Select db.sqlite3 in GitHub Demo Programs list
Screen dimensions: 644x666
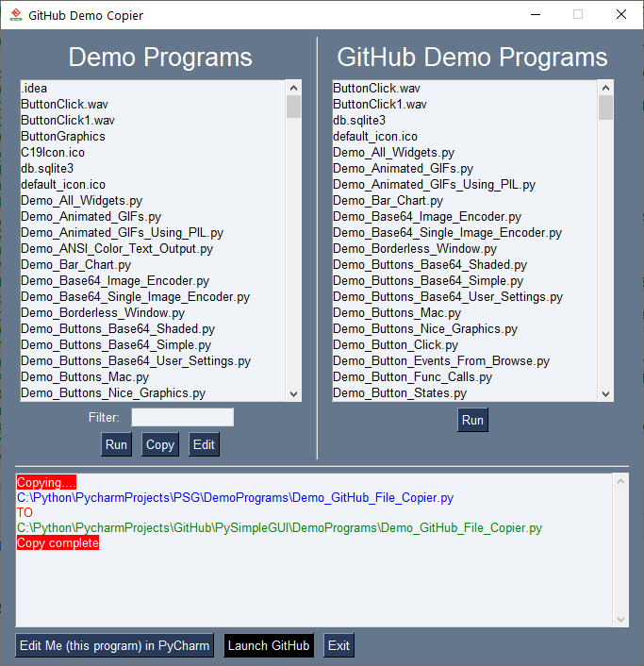click(465, 121)
